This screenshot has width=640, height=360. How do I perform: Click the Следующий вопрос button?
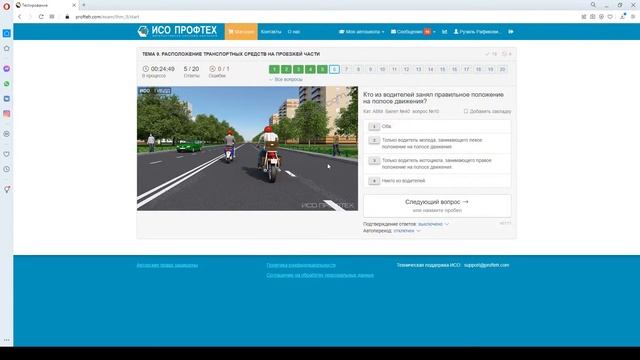[x=437, y=205]
